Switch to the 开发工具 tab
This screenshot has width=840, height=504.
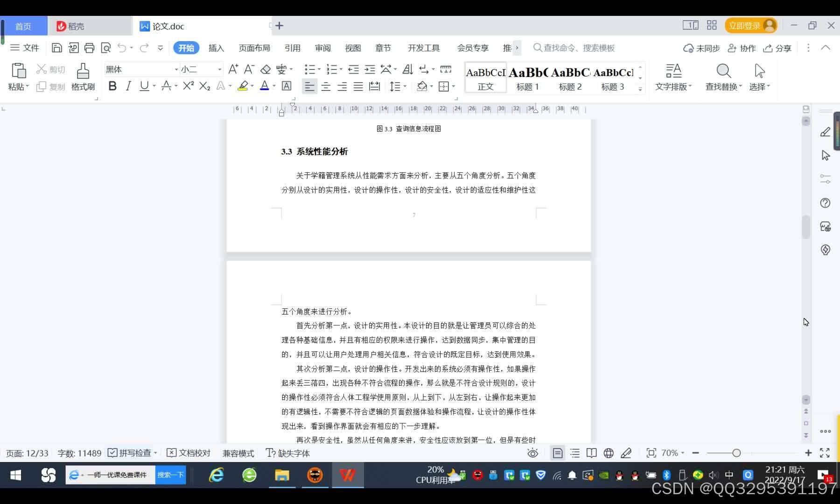coord(424,48)
